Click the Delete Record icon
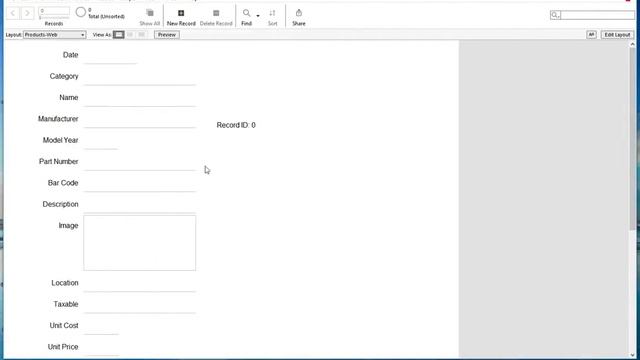Viewport: 640px width, 360px height. pos(216,13)
